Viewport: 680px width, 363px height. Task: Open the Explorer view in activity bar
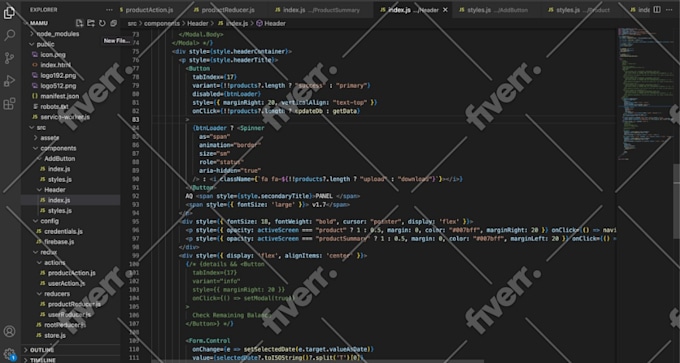click(x=9, y=13)
